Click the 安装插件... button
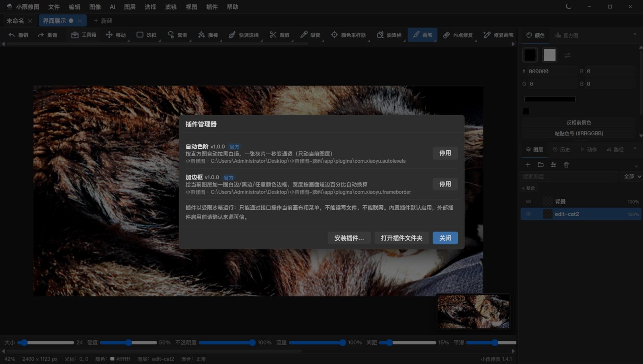The height and width of the screenshot is (364, 643). [x=349, y=238]
